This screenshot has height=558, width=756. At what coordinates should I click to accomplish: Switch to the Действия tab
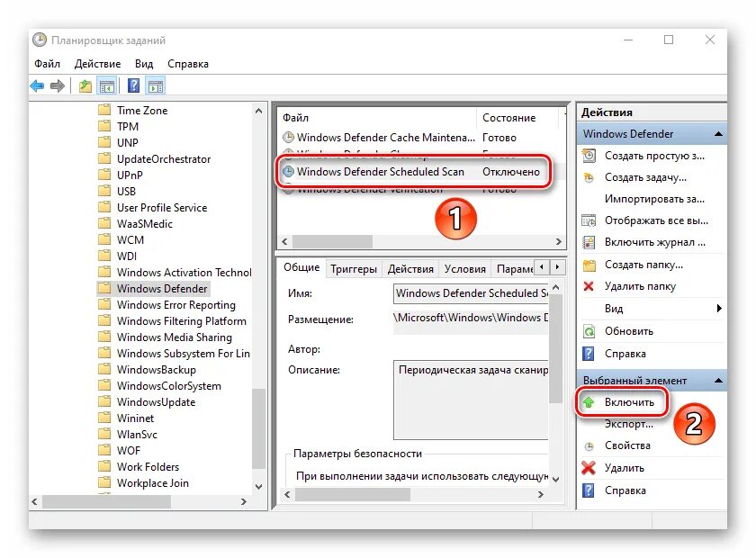pos(410,269)
